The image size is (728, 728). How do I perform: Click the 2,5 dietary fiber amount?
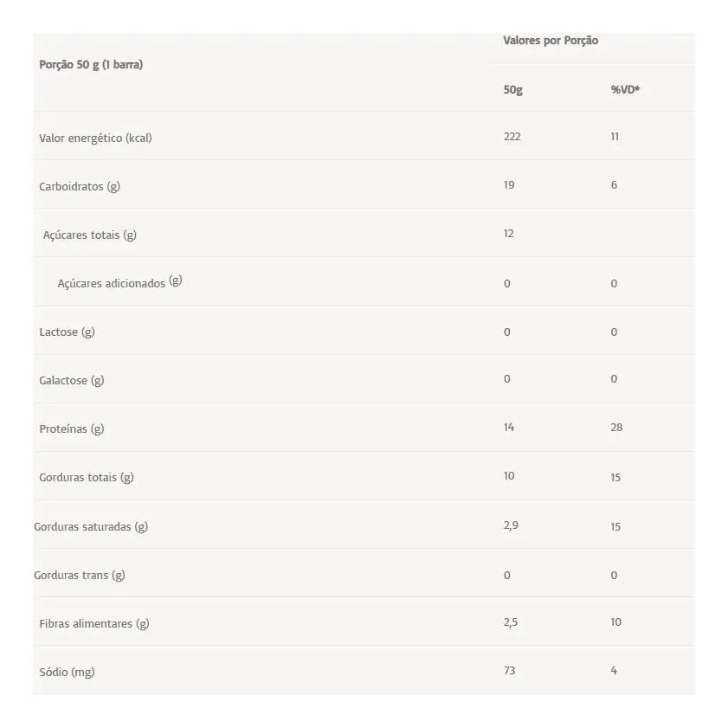511,622
